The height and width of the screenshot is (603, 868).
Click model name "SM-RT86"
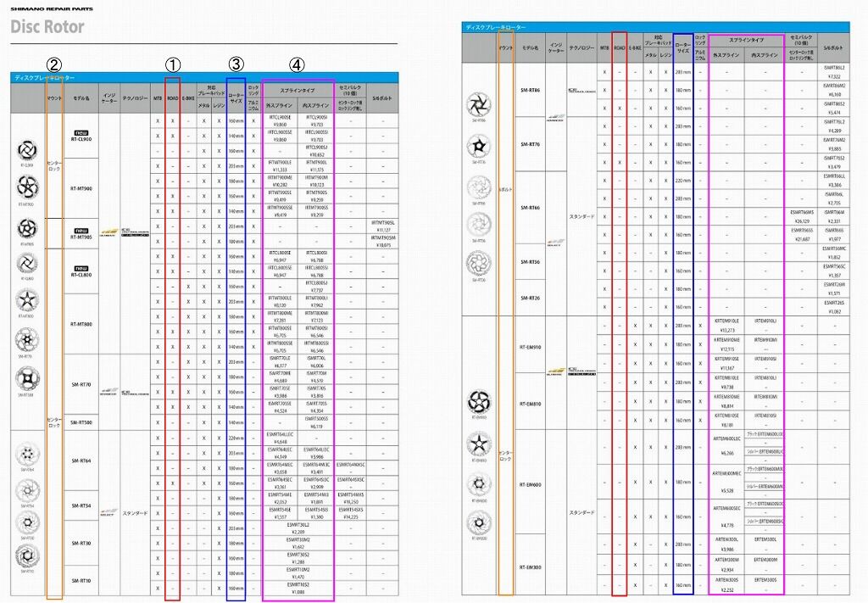(x=531, y=90)
